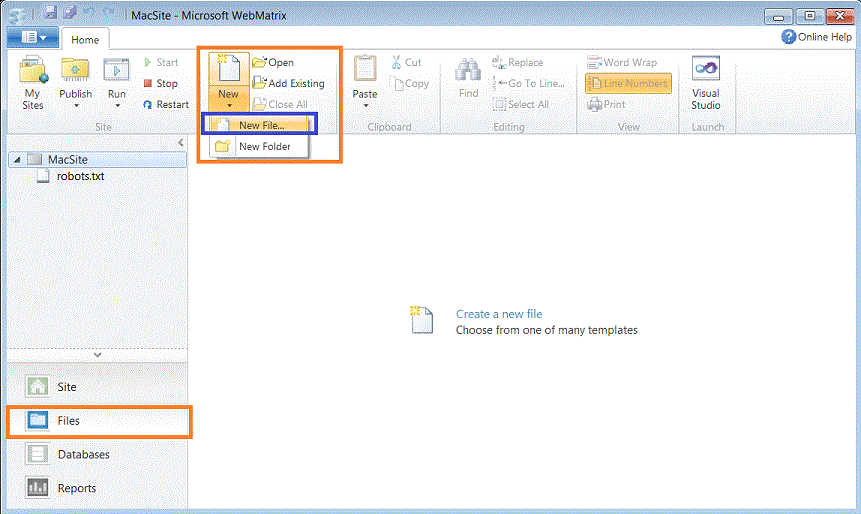
Task: Expand the Publish dropdown arrow
Action: pyautogui.click(x=76, y=106)
